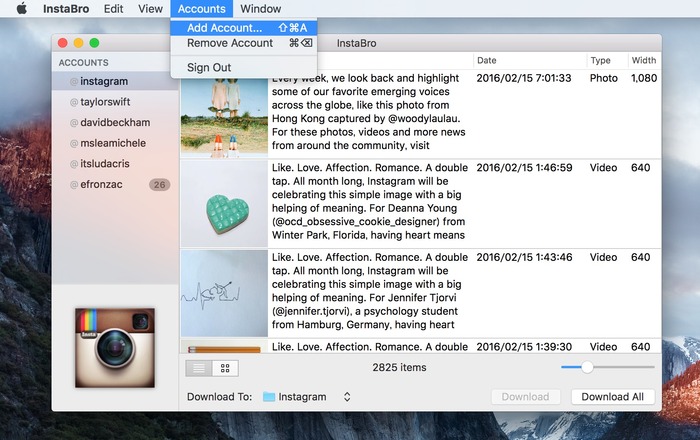Switch to list view mode

point(199,368)
